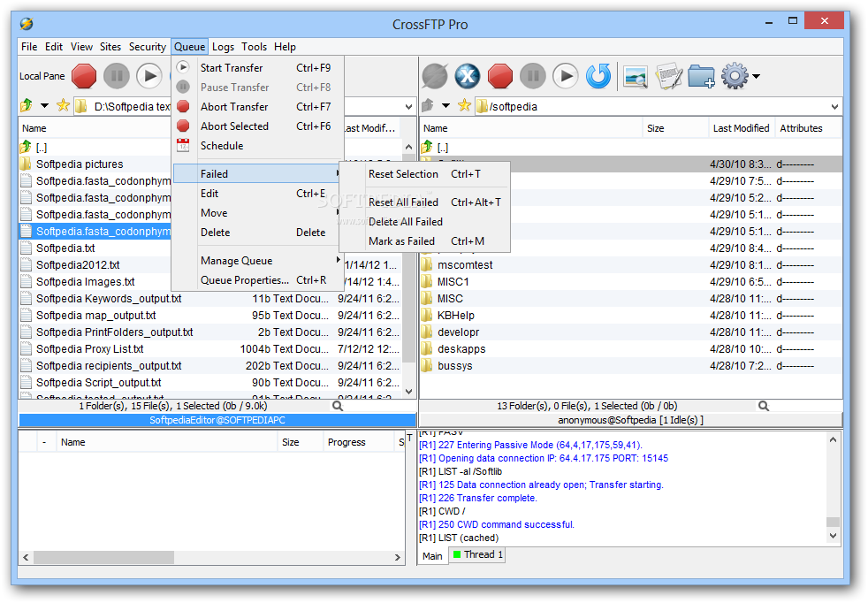Click the blue X abort connection icon
This screenshot has height=603, width=868.
pos(468,76)
